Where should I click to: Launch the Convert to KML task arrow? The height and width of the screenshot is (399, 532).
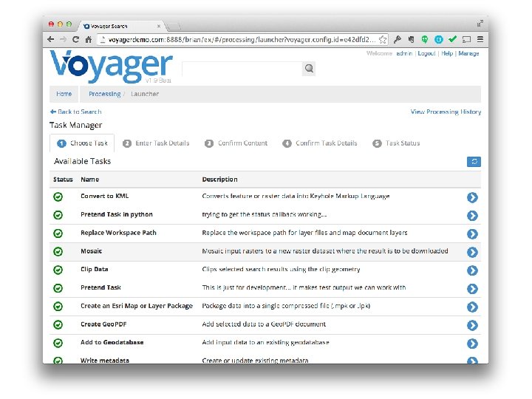(x=472, y=197)
